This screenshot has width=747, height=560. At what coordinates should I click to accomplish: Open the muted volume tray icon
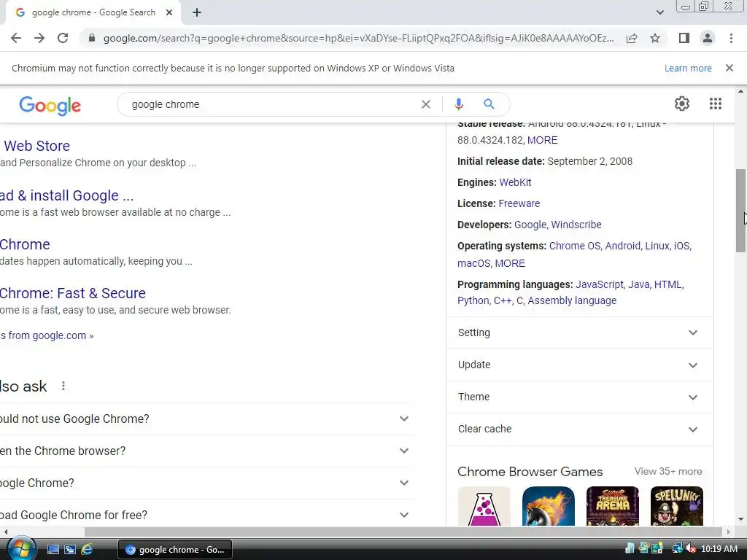click(x=692, y=549)
